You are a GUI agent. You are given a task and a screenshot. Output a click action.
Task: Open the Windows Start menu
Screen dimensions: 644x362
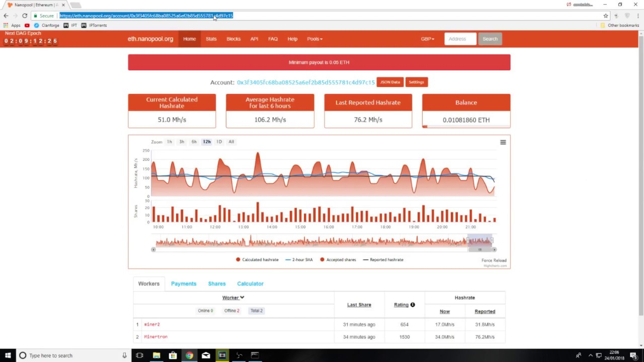pyautogui.click(x=8, y=355)
